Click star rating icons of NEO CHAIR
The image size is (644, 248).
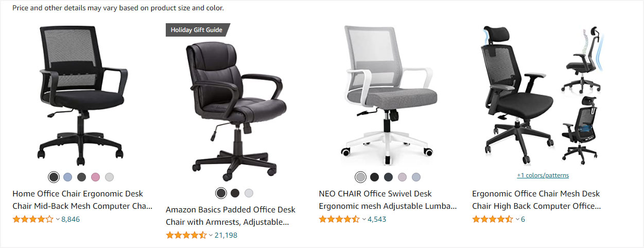point(339,219)
